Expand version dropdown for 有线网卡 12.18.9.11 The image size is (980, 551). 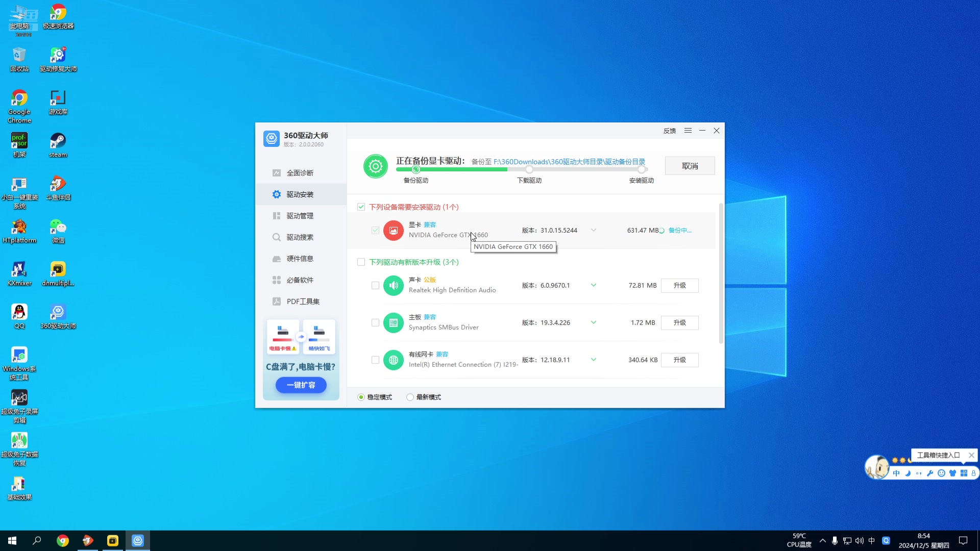click(594, 360)
